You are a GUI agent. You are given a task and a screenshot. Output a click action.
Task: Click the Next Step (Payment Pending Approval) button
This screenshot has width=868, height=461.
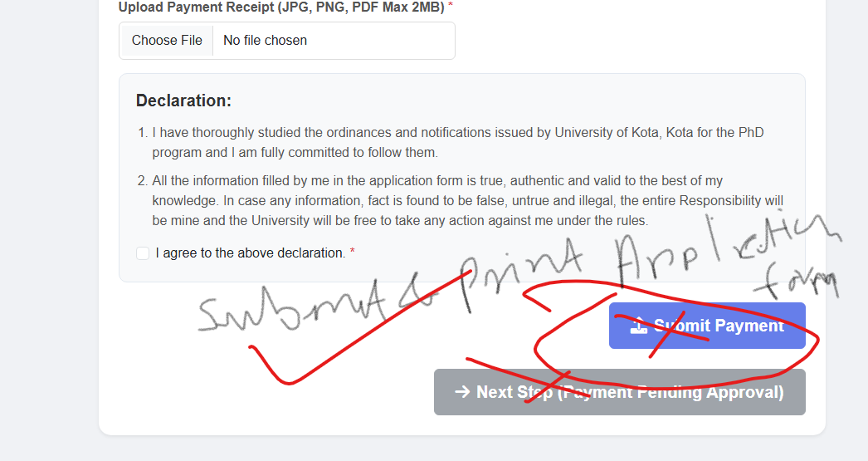pyautogui.click(x=619, y=392)
